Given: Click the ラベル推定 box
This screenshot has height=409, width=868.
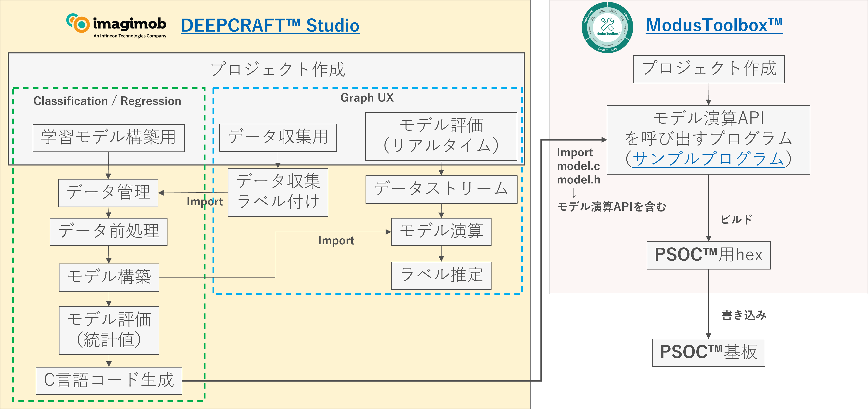Looking at the screenshot, I should (441, 275).
